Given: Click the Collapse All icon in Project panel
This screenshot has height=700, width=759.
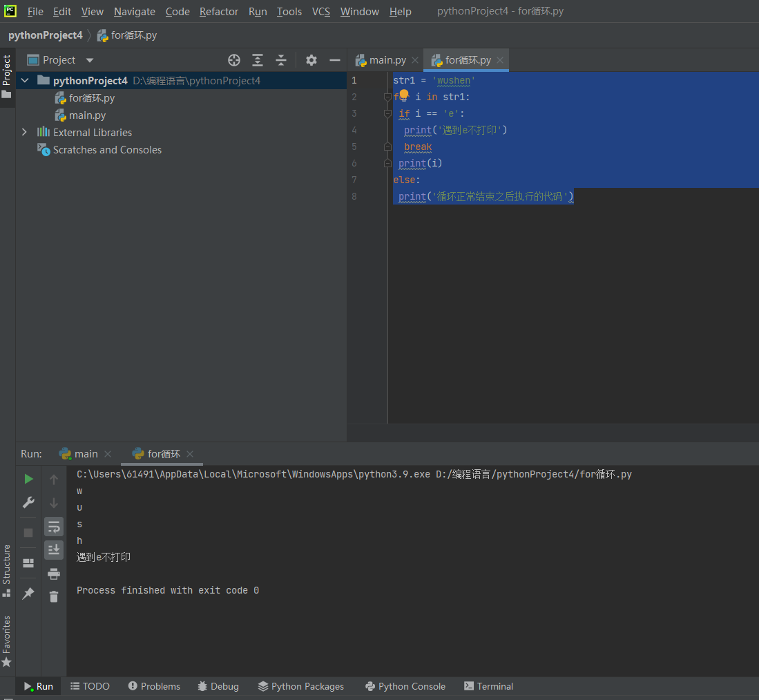Looking at the screenshot, I should tap(281, 60).
